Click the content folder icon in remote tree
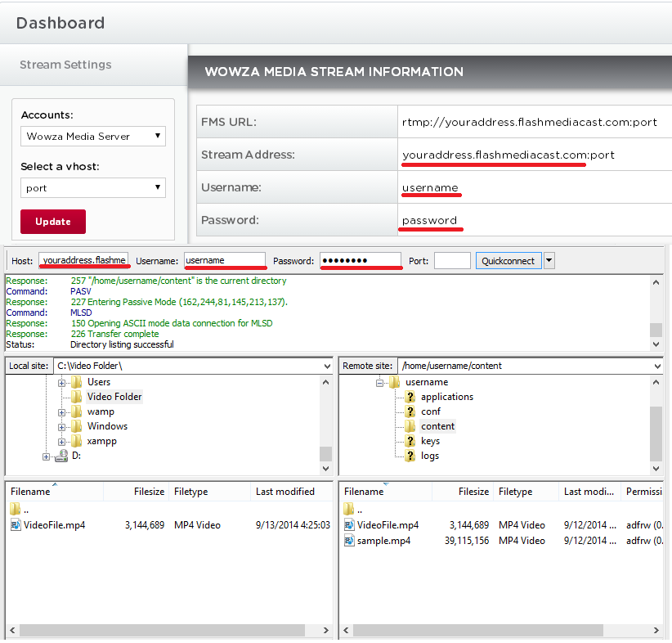 point(410,426)
